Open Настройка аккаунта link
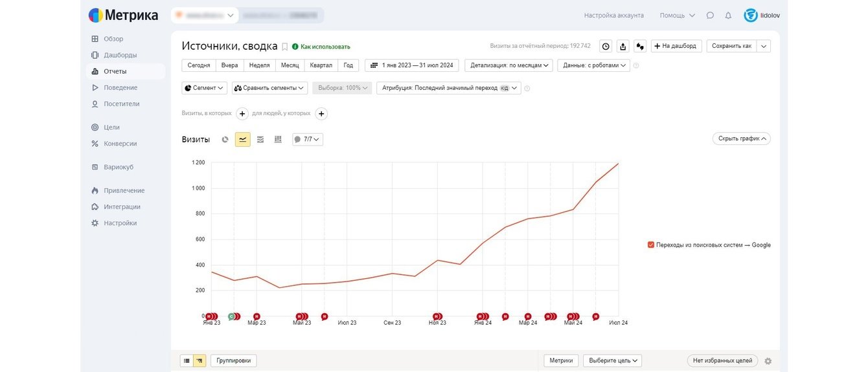This screenshot has width=868, height=372. click(x=614, y=15)
